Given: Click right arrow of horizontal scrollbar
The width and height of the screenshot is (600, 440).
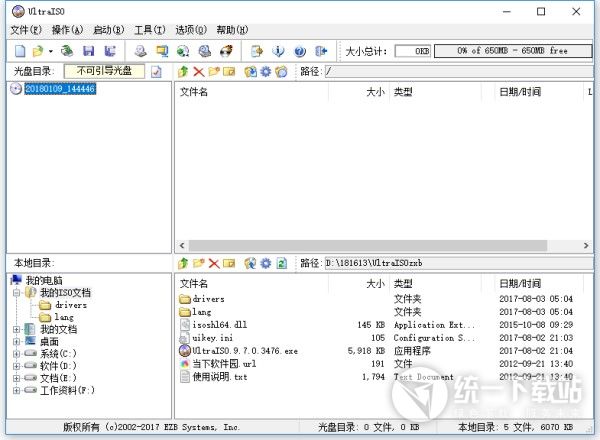Looking at the screenshot, I should click(x=586, y=246).
